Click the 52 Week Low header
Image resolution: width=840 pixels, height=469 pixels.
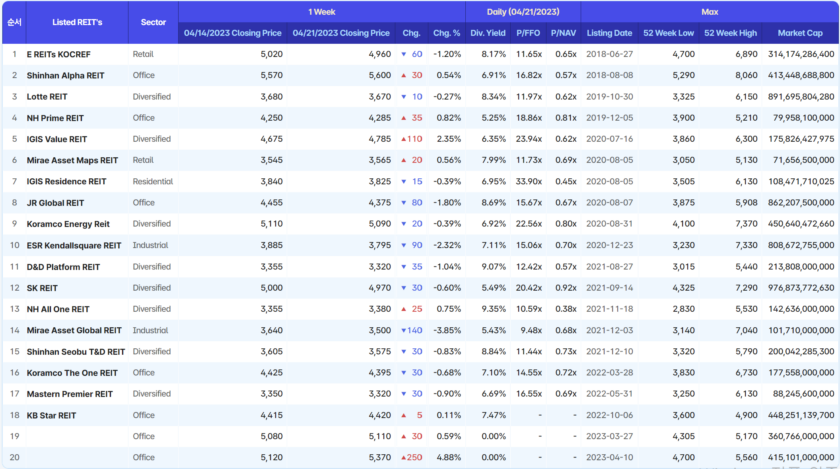(668, 33)
